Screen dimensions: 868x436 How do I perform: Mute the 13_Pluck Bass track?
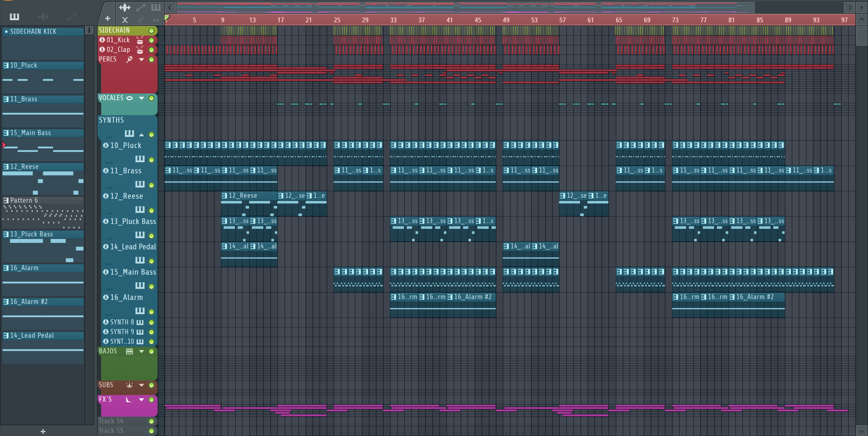(151, 236)
